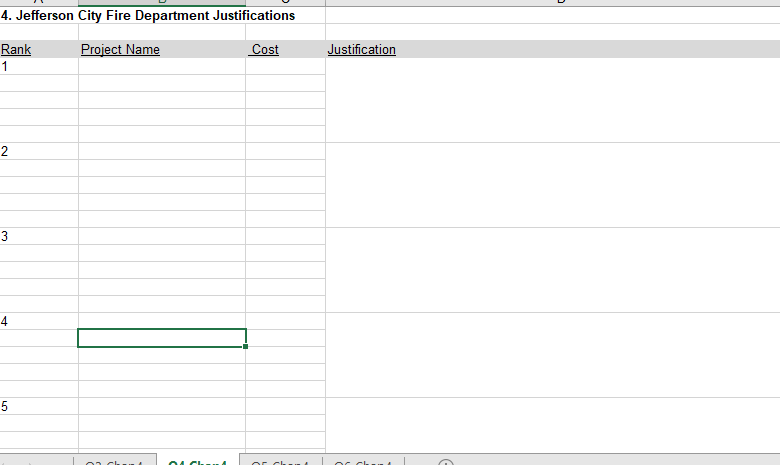780x465 pixels.
Task: Select the title cell "4. Jefferson City Fire Department Justifications"
Action: (148, 15)
